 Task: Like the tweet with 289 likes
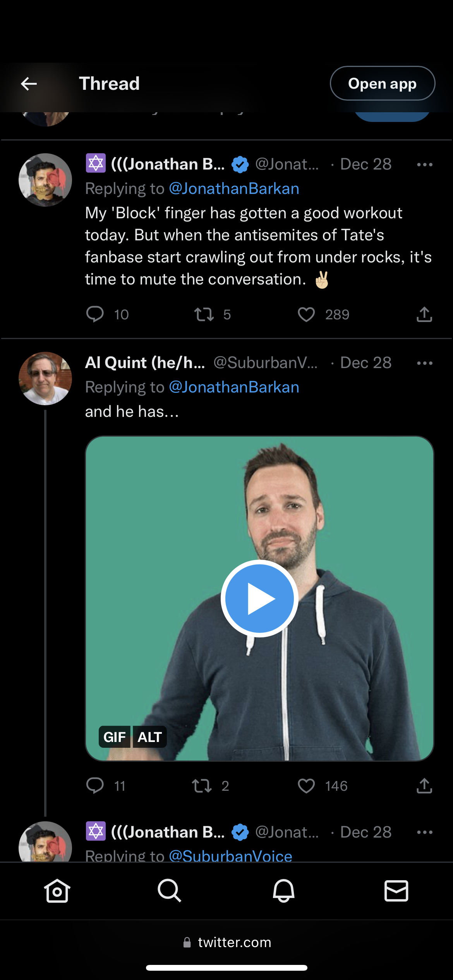coord(306,314)
